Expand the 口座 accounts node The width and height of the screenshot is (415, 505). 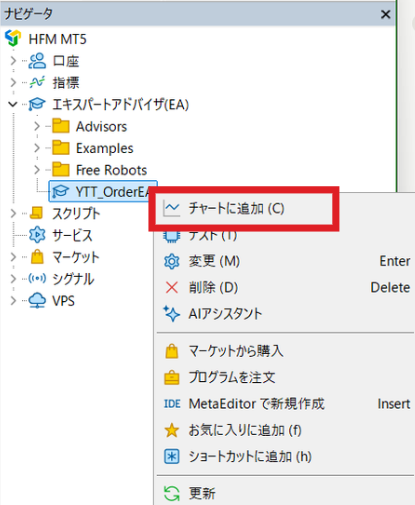click(x=13, y=61)
